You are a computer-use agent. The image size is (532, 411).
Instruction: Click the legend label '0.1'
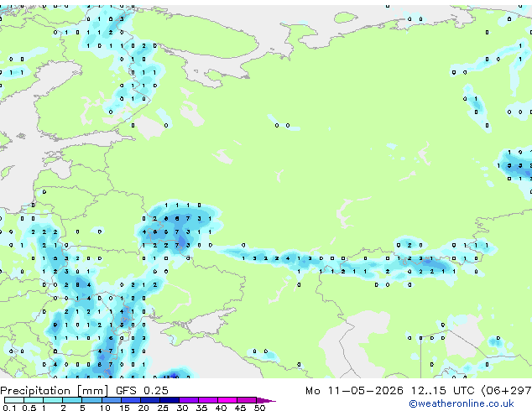tap(9, 408)
